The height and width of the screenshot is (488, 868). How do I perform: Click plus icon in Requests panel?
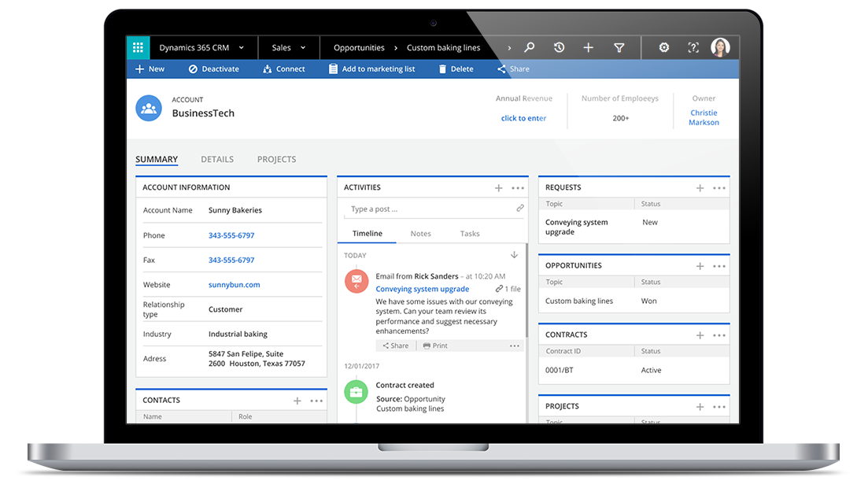[700, 188]
